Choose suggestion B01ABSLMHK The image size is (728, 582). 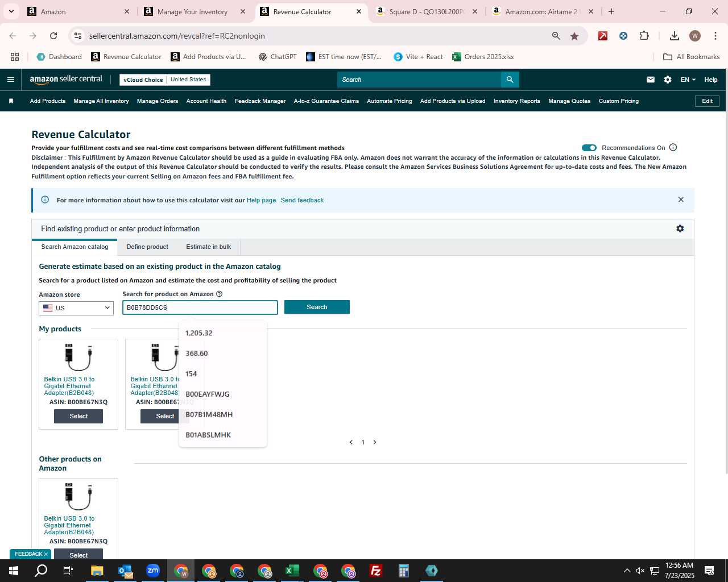(x=223, y=435)
